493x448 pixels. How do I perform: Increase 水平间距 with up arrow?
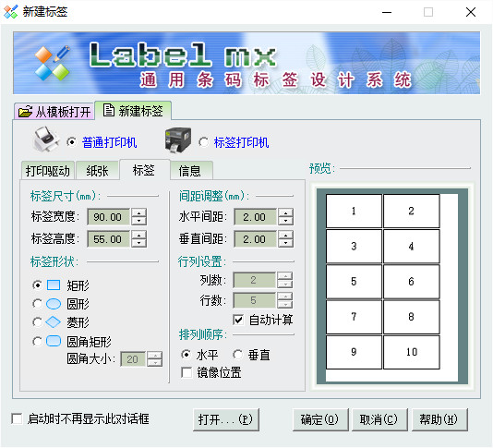285,212
